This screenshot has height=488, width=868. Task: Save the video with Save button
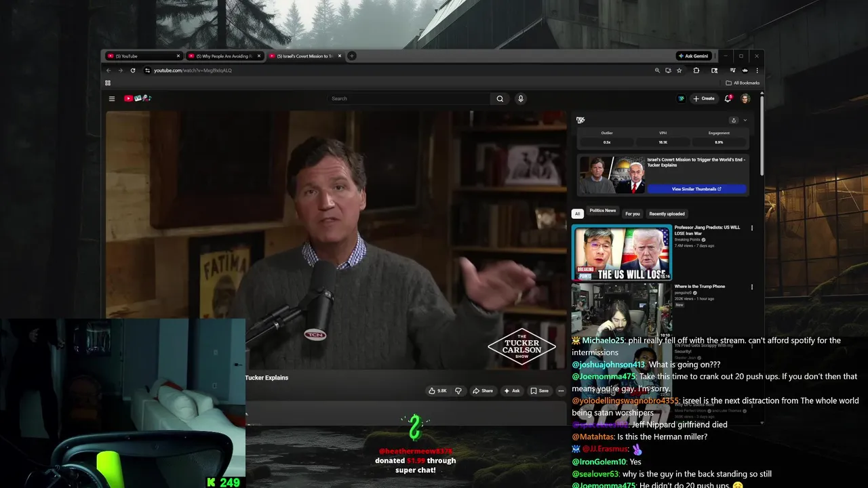[540, 390]
